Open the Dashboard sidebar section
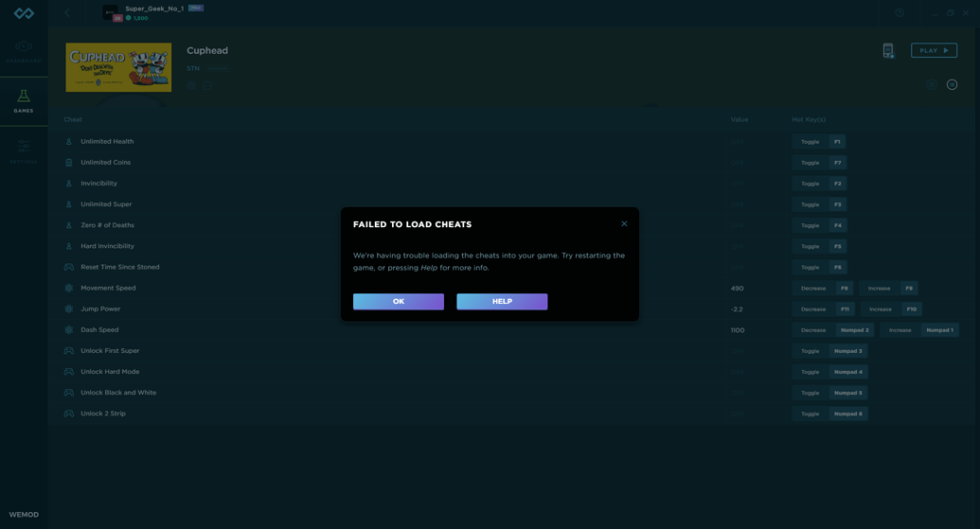 (24, 51)
